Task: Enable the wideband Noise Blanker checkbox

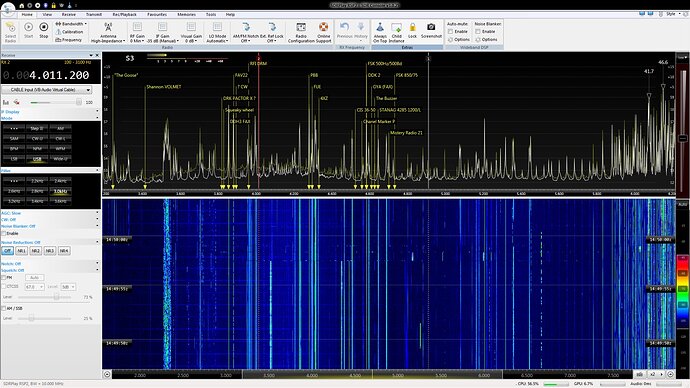Action: pos(478,32)
